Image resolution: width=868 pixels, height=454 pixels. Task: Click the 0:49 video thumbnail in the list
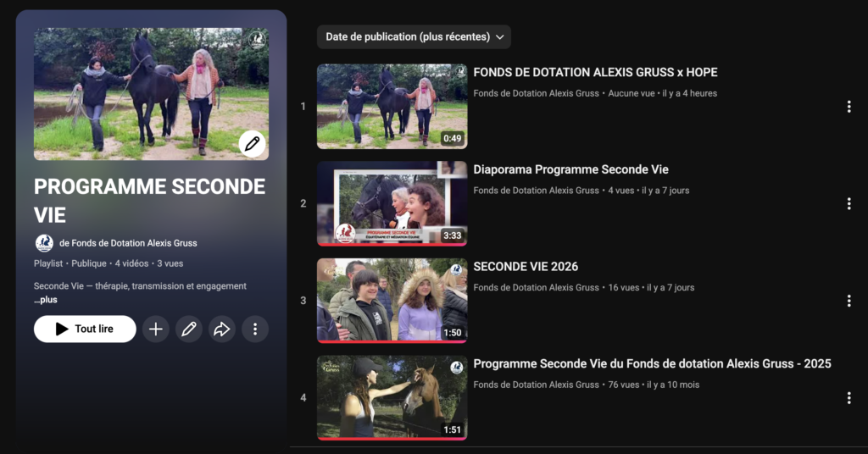[x=392, y=107]
